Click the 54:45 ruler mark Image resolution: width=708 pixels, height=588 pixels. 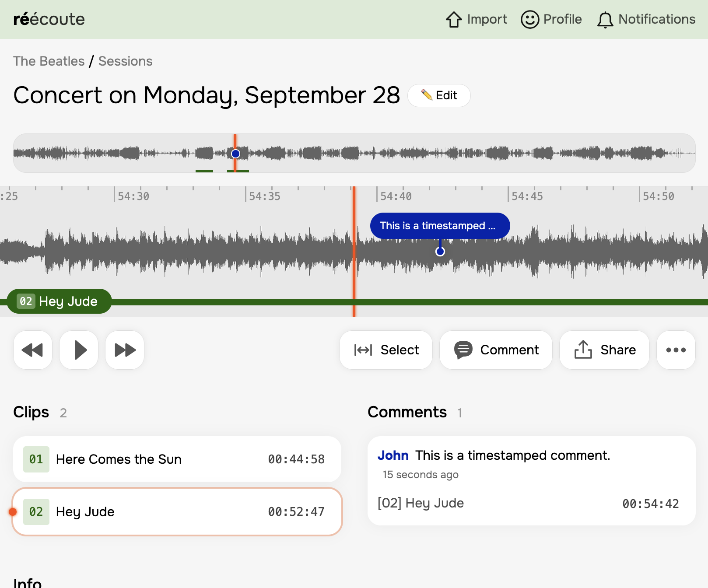[x=527, y=196]
